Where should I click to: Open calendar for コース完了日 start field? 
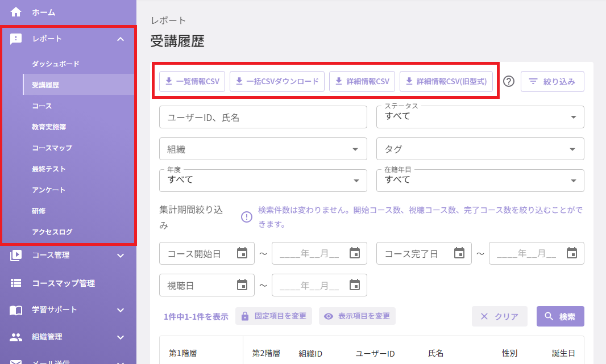click(x=459, y=253)
